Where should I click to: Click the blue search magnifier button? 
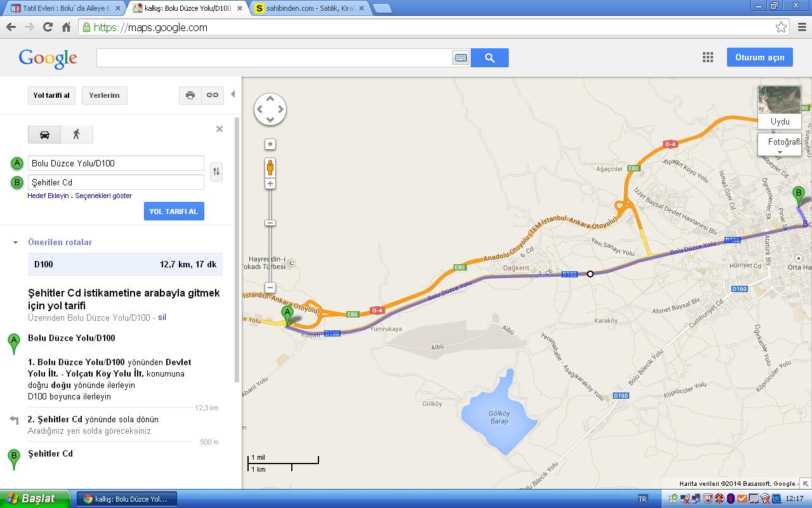(489, 58)
